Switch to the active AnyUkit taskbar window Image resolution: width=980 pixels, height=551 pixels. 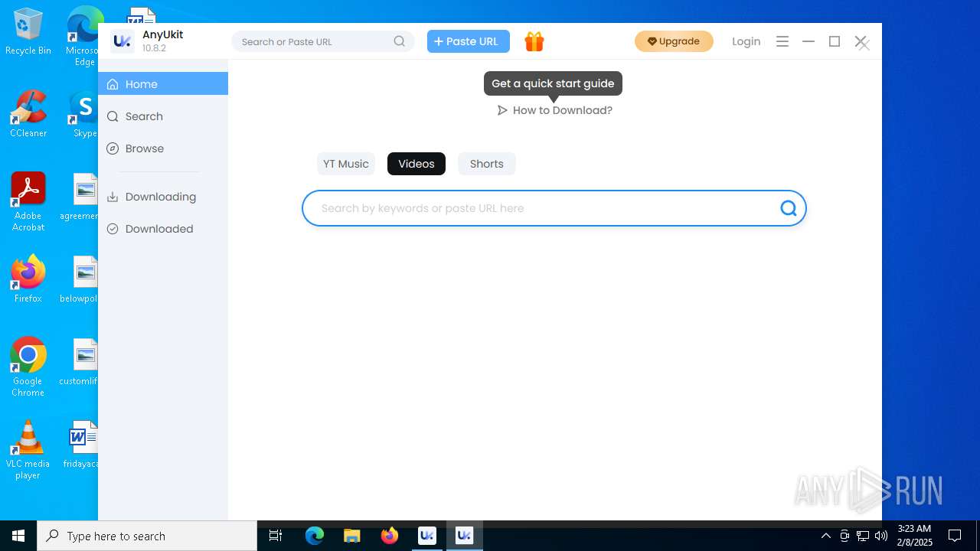click(464, 536)
